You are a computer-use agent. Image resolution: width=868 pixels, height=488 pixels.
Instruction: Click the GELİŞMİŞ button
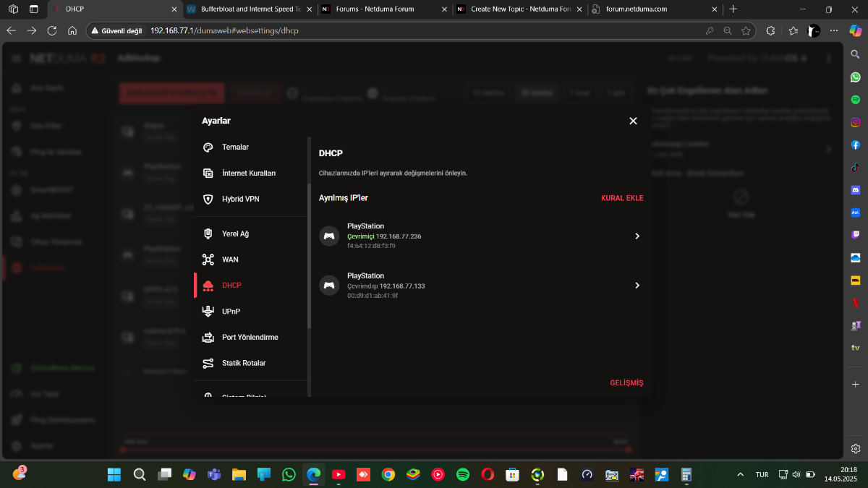point(626,383)
